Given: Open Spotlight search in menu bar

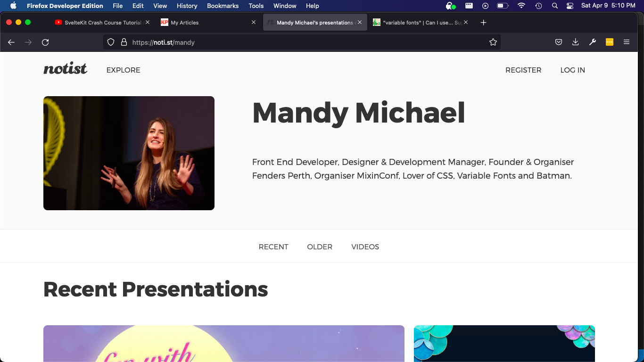Looking at the screenshot, I should pyautogui.click(x=555, y=6).
